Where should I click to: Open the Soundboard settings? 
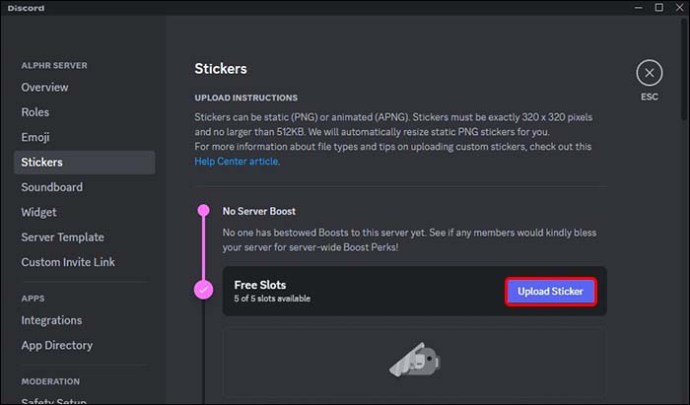(52, 187)
